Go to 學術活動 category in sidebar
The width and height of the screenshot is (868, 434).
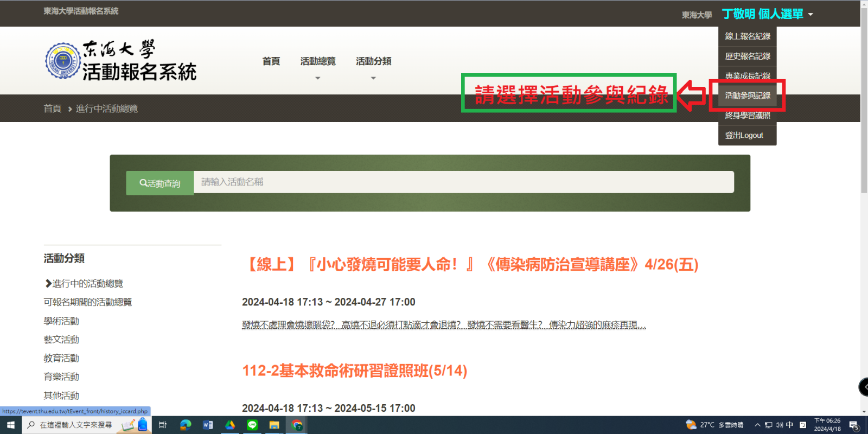[x=61, y=321]
